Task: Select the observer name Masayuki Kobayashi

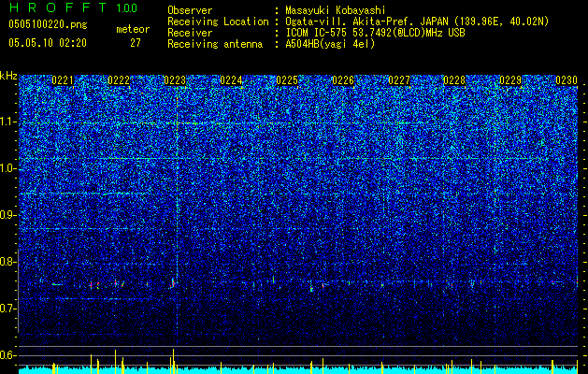Action: tap(336, 10)
